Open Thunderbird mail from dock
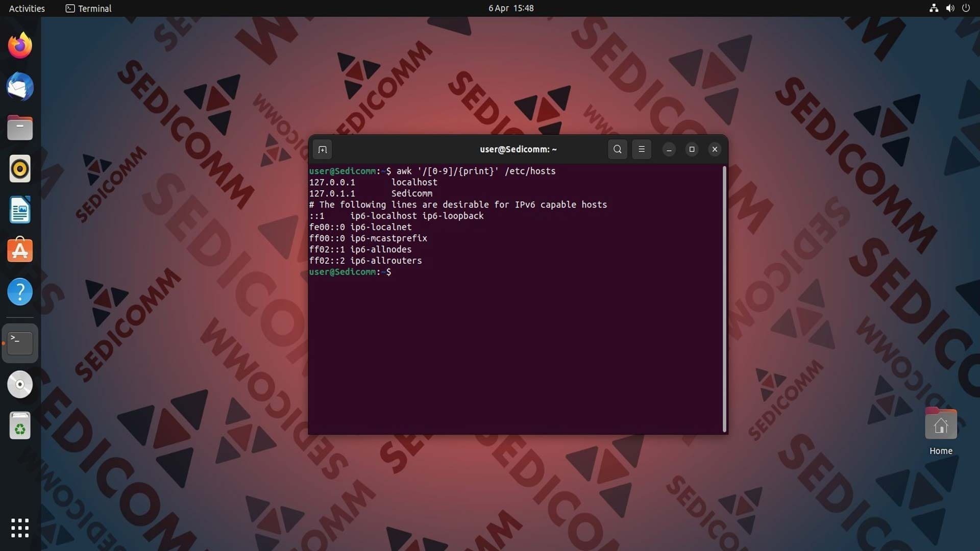The image size is (980, 551). click(x=20, y=87)
